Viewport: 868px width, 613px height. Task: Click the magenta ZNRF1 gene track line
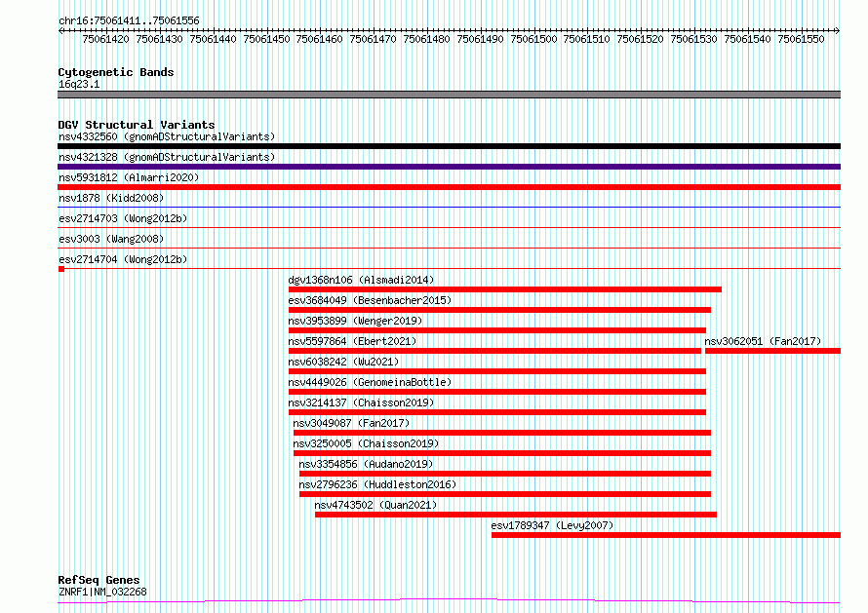[449, 601]
